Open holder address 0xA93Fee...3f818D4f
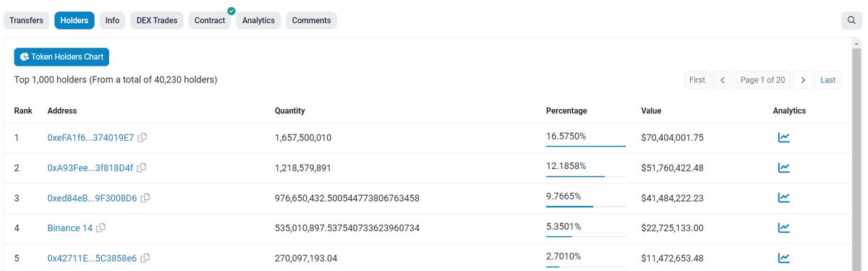 click(90, 168)
